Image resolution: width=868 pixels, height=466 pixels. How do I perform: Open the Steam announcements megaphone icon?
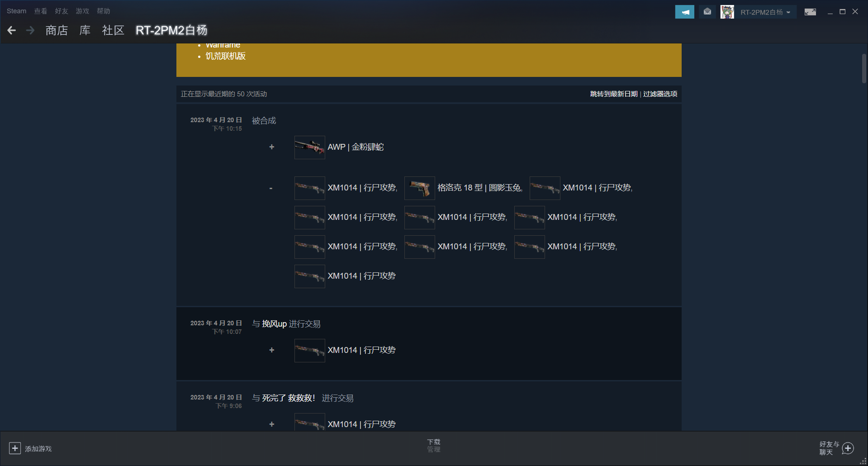[x=684, y=12]
